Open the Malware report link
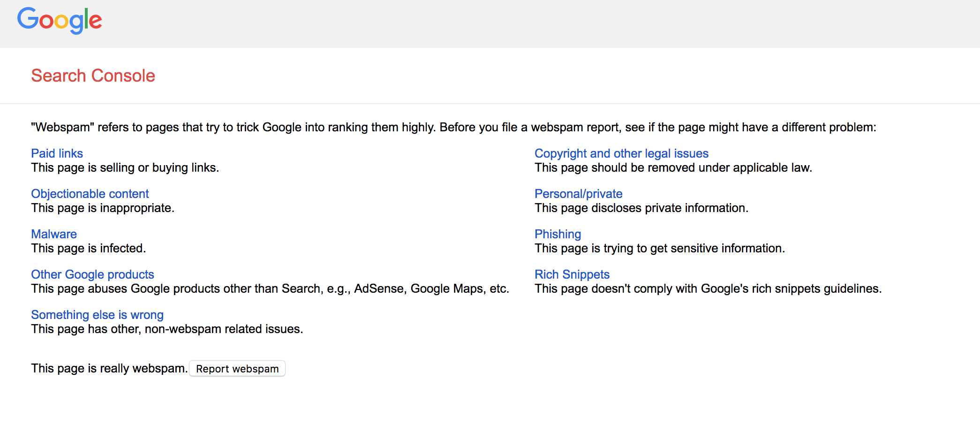Image resolution: width=980 pixels, height=440 pixels. pyautogui.click(x=54, y=234)
